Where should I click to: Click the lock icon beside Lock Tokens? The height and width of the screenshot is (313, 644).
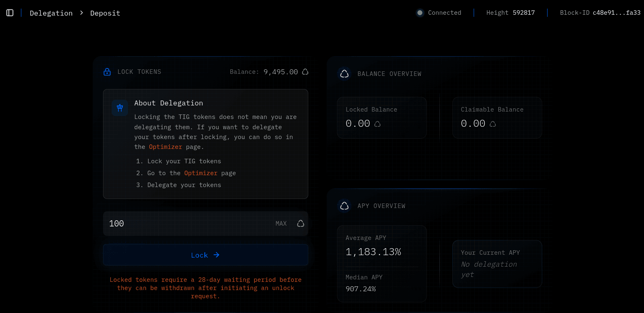(107, 72)
